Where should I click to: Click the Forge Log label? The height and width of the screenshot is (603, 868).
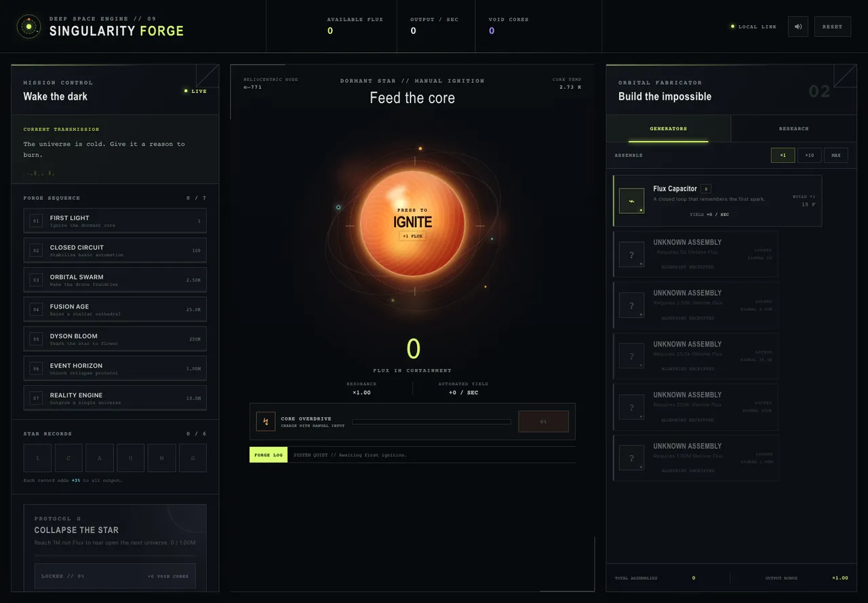[x=269, y=455]
